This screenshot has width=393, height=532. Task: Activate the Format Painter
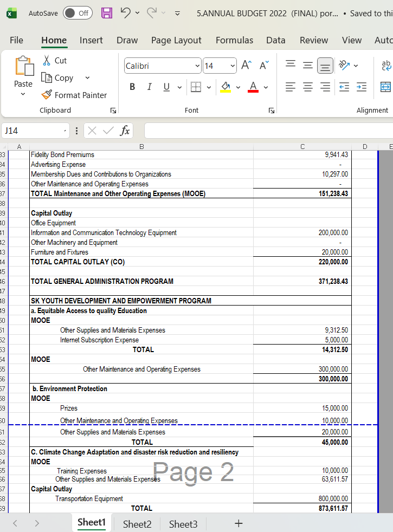click(x=74, y=95)
